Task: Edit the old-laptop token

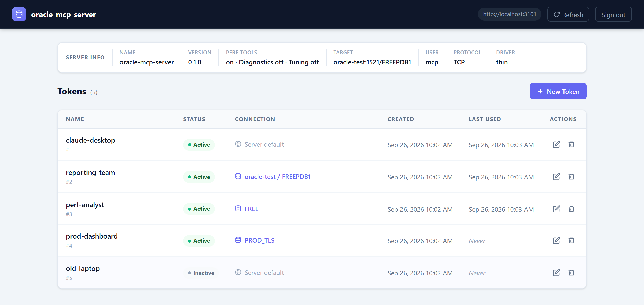Action: pyautogui.click(x=556, y=273)
